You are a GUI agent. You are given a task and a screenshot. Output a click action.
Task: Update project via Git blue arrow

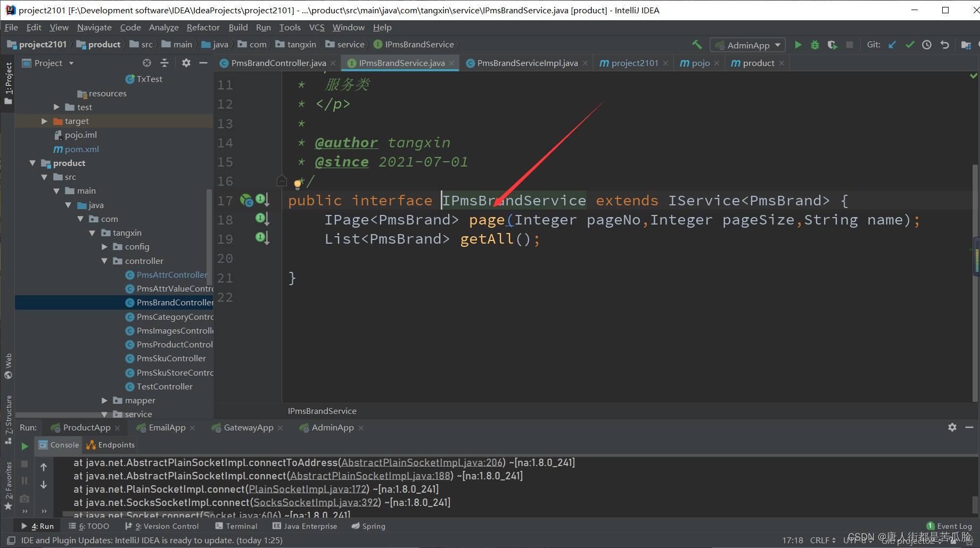(893, 45)
